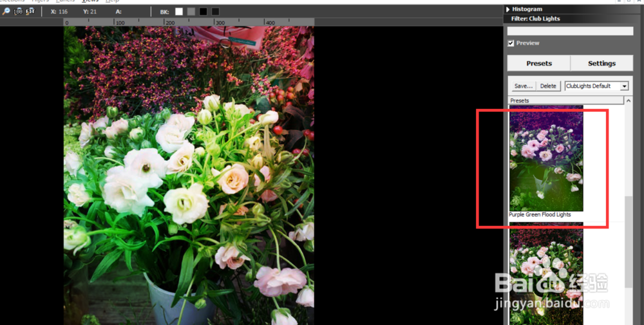The image size is (644, 325).
Task: Select the preset thumbnail under Purple Green Flood Lights
Action: [546, 274]
